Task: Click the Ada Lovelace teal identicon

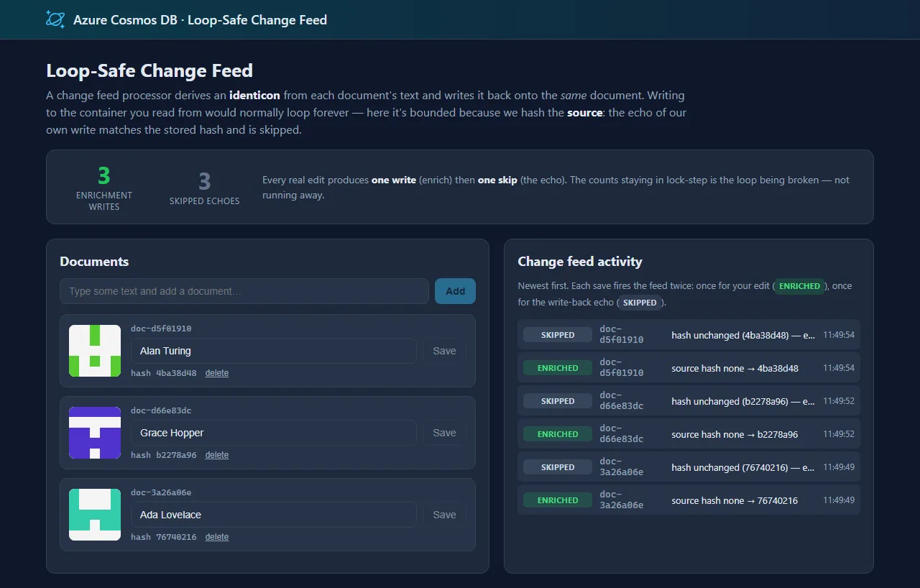Action: click(95, 515)
